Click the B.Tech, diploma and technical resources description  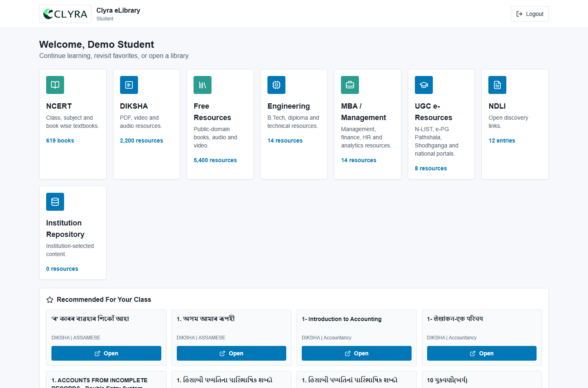[x=293, y=122]
